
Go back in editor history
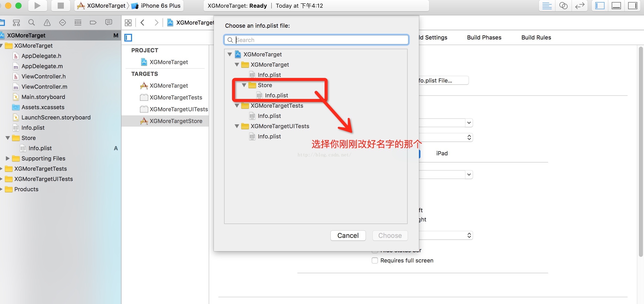(x=143, y=23)
